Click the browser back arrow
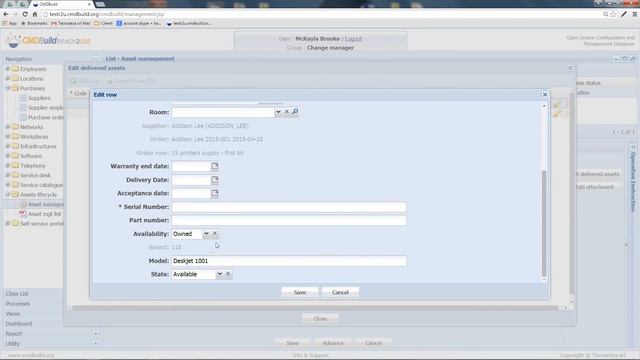The width and height of the screenshot is (640, 360). pyautogui.click(x=6, y=14)
